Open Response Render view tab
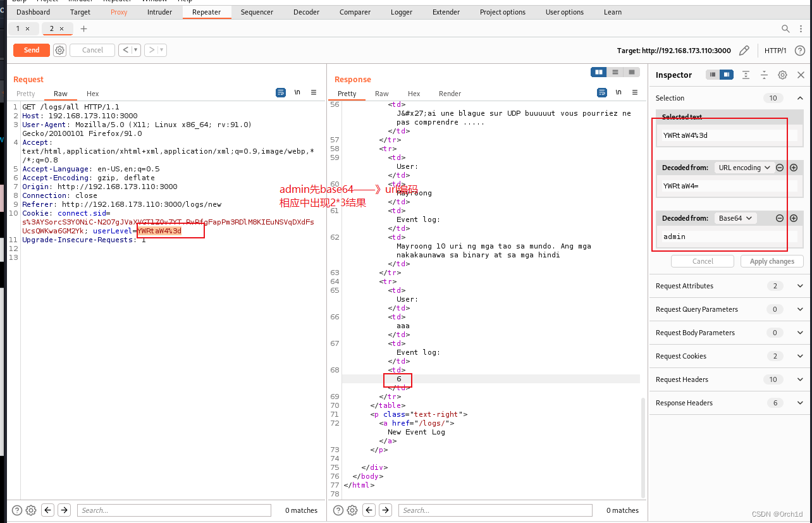The image size is (812, 523). click(450, 94)
